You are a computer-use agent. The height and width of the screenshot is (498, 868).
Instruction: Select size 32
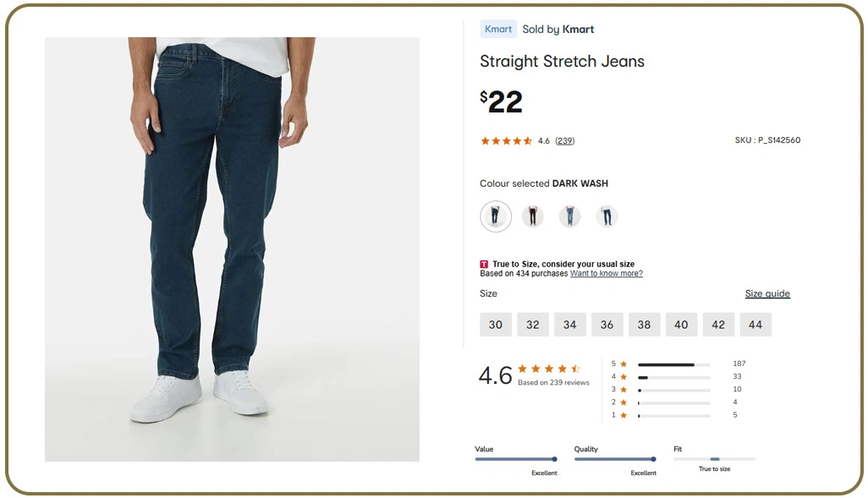533,325
